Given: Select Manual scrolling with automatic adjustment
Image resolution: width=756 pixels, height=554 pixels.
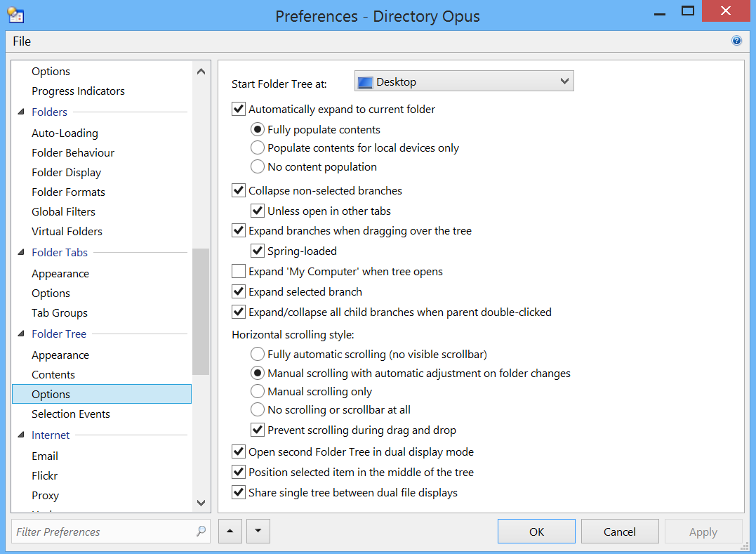Looking at the screenshot, I should [x=258, y=373].
